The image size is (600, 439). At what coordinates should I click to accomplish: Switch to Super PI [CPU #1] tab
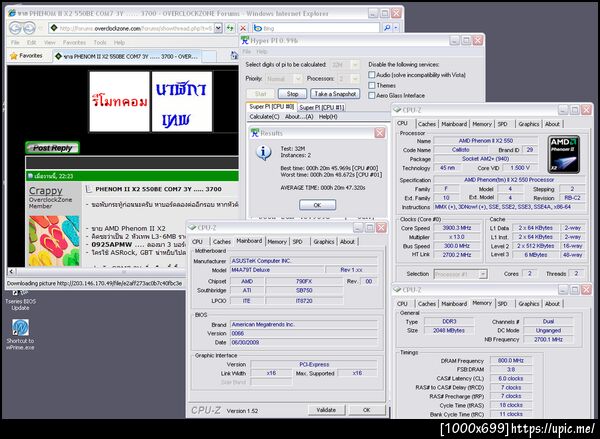pos(321,108)
